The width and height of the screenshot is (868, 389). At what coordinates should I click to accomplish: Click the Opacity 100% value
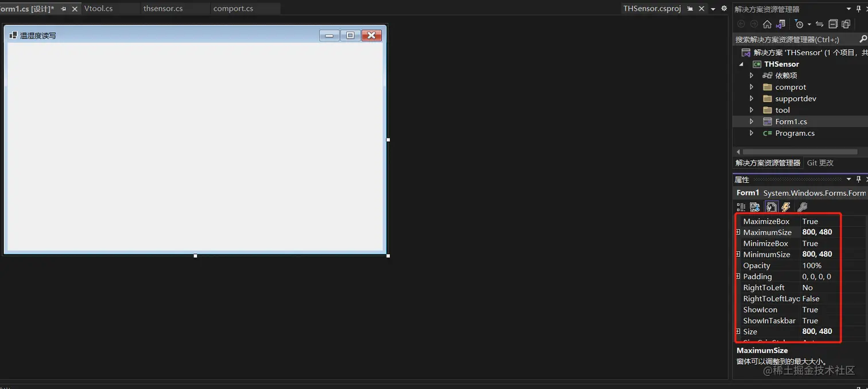(812, 265)
